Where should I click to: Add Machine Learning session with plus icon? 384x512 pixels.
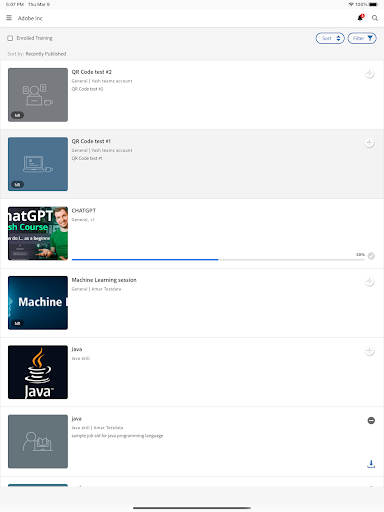369,282
